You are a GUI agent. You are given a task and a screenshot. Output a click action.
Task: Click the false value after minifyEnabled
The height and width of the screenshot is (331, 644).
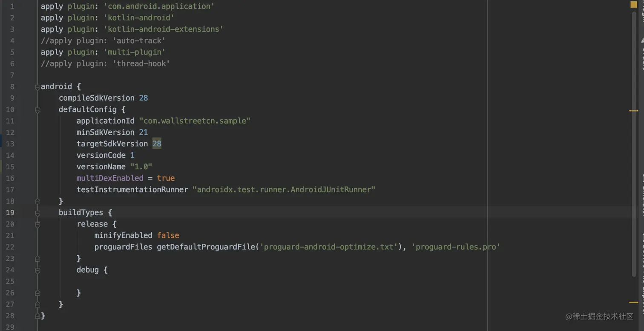coord(168,236)
